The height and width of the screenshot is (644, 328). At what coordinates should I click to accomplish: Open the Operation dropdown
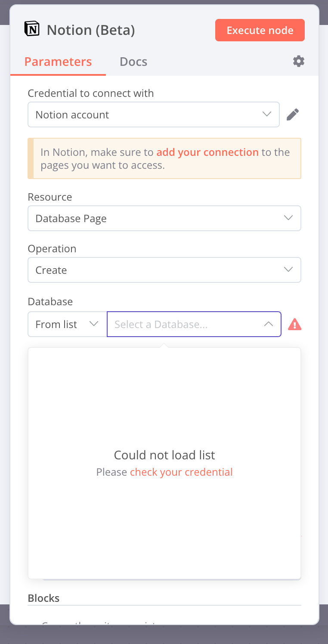pyautogui.click(x=288, y=269)
